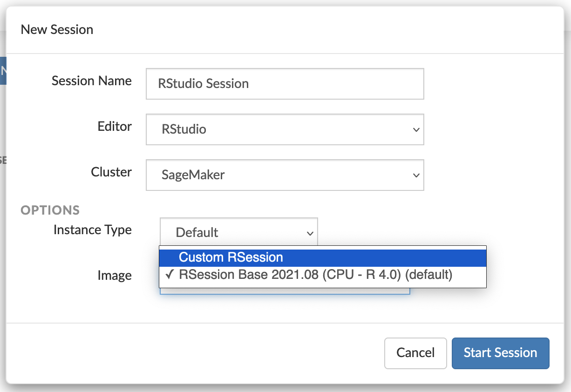Click the chevron arrow on Instance Type dropdown
This screenshot has height=392, width=571.
click(310, 233)
